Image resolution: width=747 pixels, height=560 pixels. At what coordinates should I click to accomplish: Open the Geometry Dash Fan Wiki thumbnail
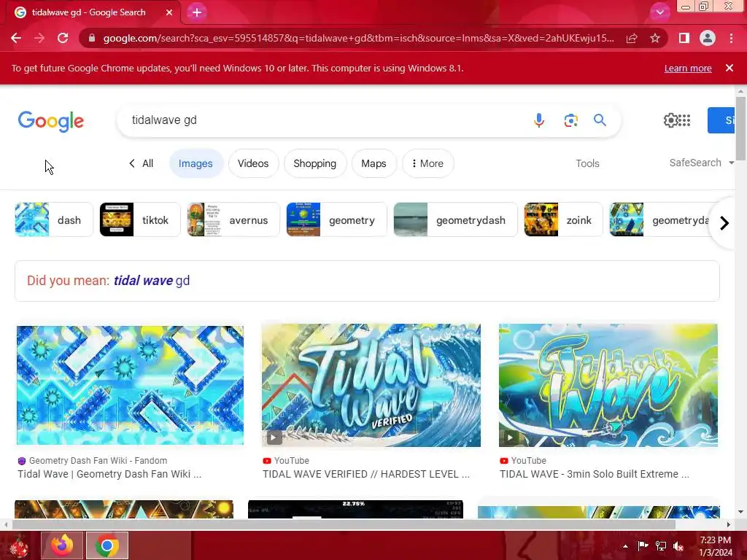click(x=130, y=385)
